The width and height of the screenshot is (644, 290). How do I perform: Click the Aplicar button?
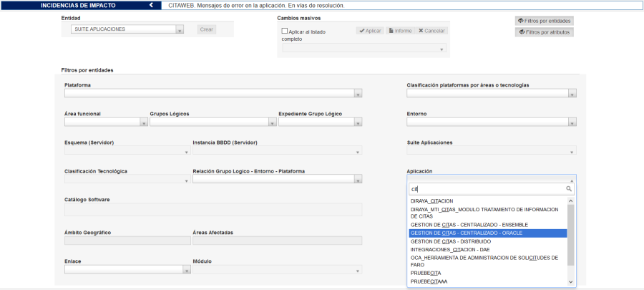coord(370,31)
